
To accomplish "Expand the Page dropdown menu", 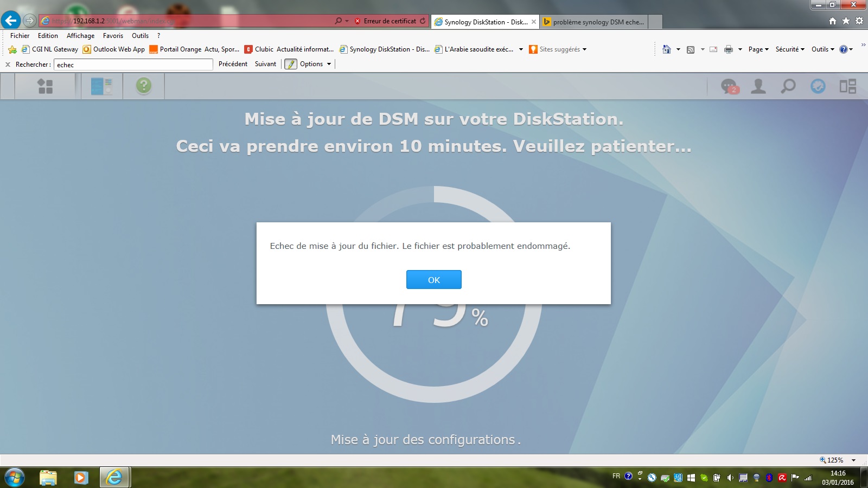I will click(x=758, y=49).
